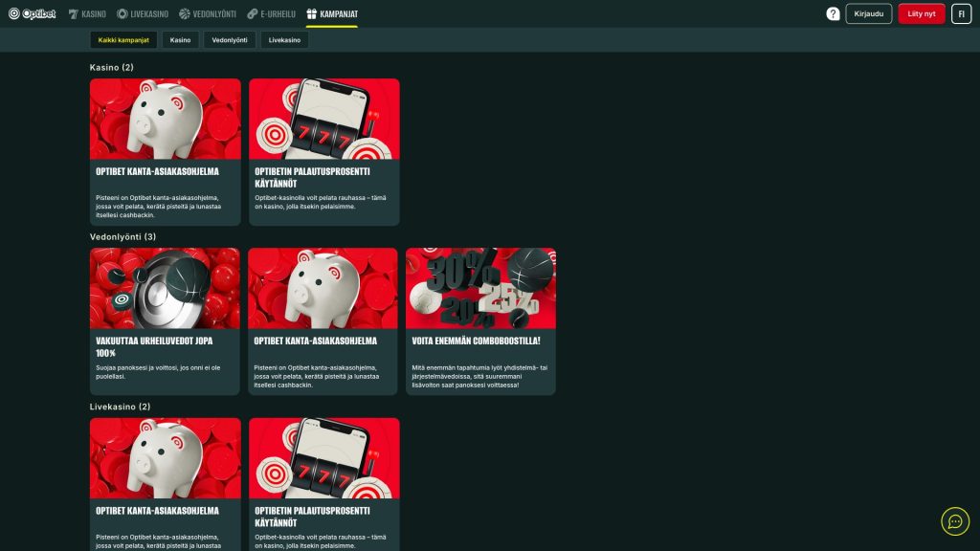Screen dimensions: 980x551
Task: Open the live chat bubble icon
Action: (955, 521)
